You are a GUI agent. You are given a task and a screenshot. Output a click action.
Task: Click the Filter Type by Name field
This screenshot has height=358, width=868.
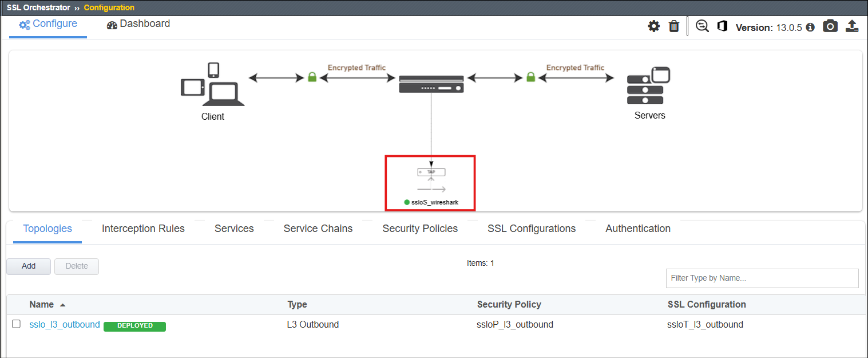pyautogui.click(x=762, y=278)
